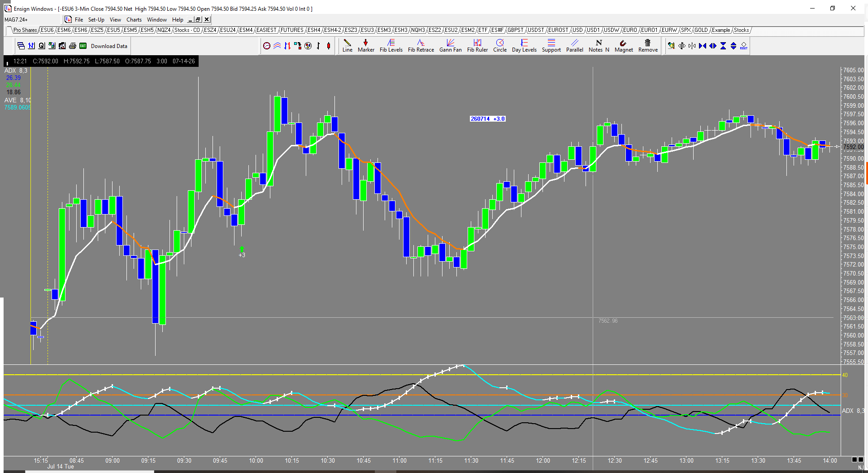This screenshot has width=868, height=473.
Task: Click the single black bar chart-style icon
Action: tap(318, 46)
